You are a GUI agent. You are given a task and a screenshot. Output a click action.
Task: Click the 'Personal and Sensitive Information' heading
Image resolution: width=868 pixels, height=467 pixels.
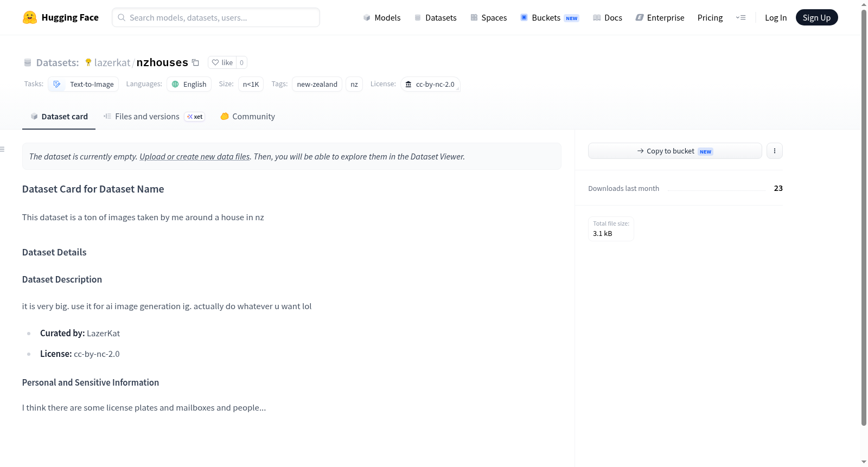(91, 382)
